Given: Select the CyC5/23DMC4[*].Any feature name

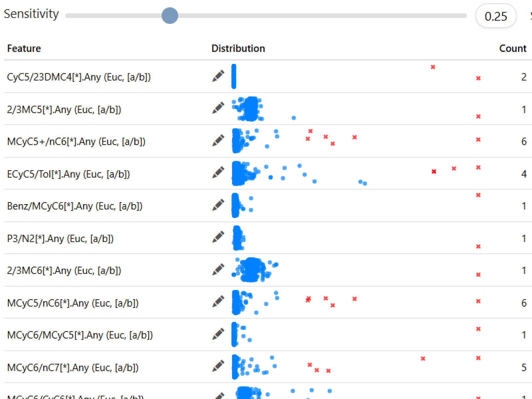Looking at the screenshot, I should [x=79, y=77].
